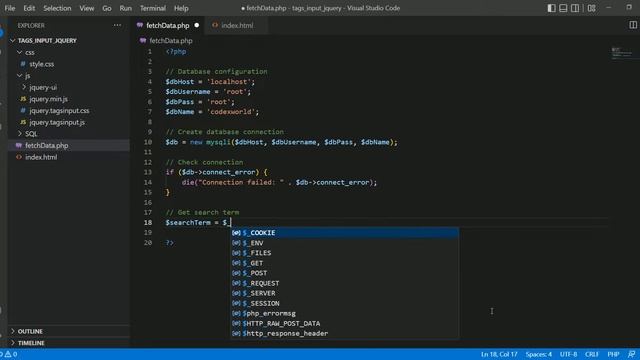Toggle panel layout icon in title bar
The height and width of the screenshot is (360, 640).
pos(563,8)
